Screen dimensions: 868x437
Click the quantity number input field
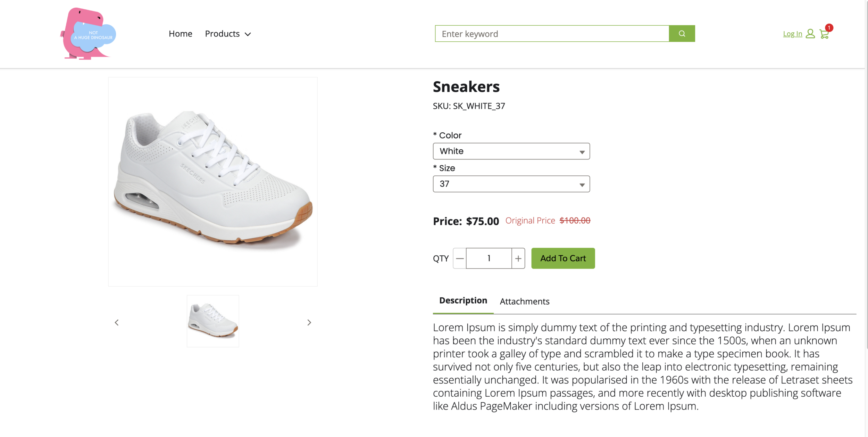[x=488, y=258]
